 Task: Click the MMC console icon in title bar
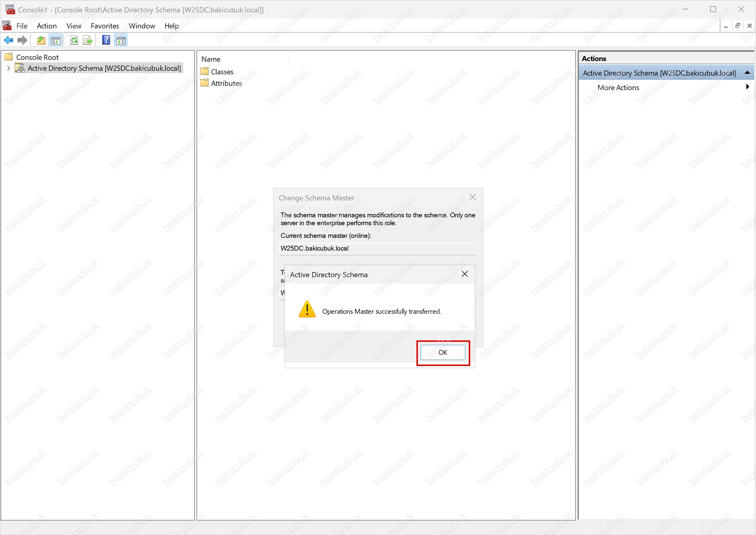[x=10, y=10]
